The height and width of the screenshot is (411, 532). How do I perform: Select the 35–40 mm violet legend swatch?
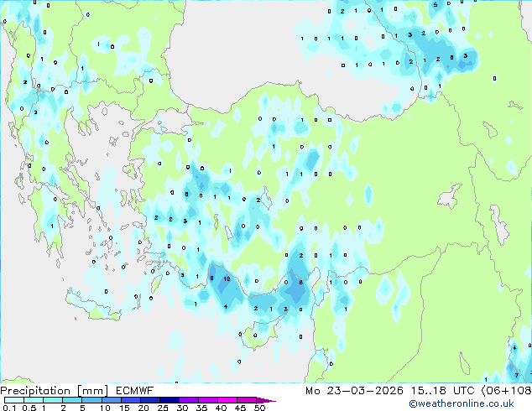[x=208, y=400]
